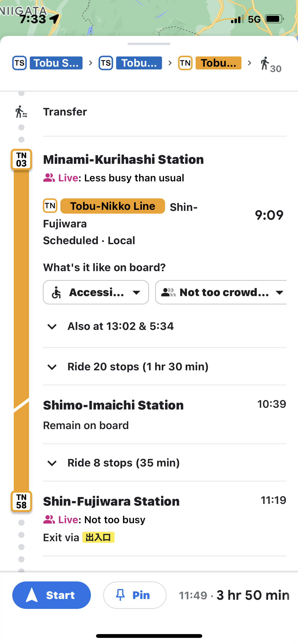Tap the Transfer walking icon
This screenshot has width=298, height=644.
pyautogui.click(x=21, y=112)
